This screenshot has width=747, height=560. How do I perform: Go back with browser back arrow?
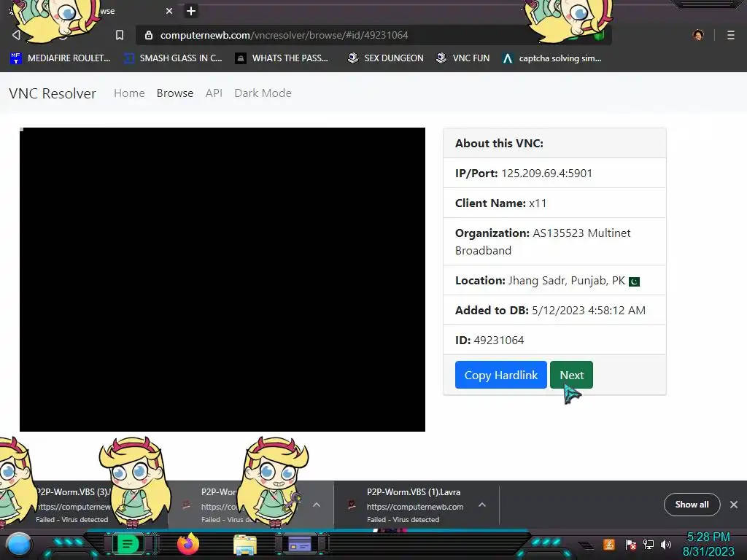pos(16,35)
